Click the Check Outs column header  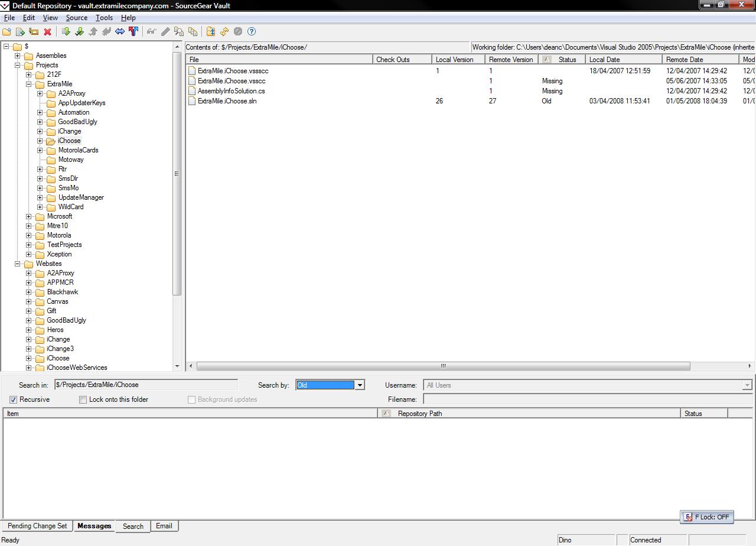pyautogui.click(x=402, y=59)
